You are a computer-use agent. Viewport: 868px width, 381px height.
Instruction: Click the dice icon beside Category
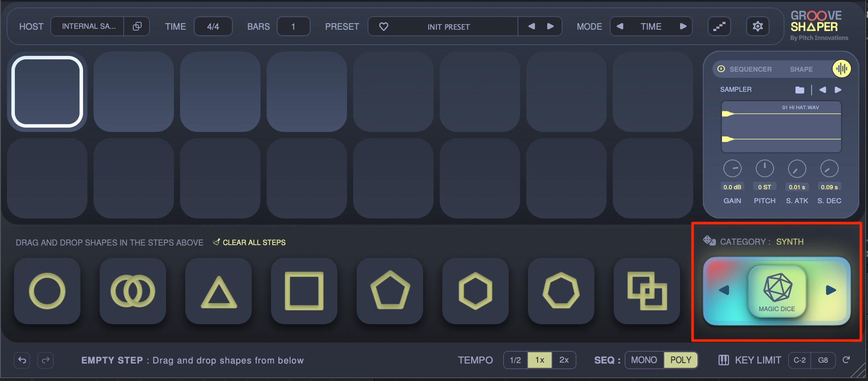click(x=709, y=241)
